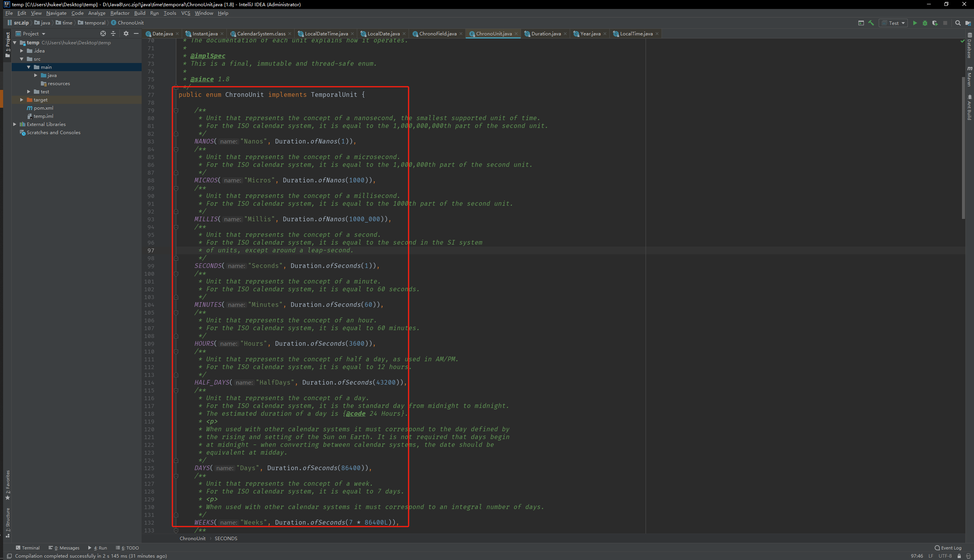
Task: Build the project using the hammer icon
Action: [x=870, y=23]
